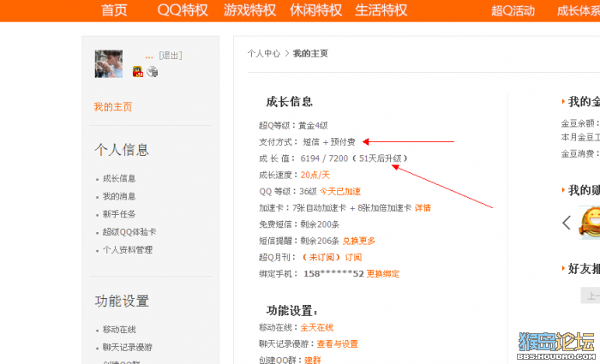Click the gray globe badge icon

click(x=153, y=71)
